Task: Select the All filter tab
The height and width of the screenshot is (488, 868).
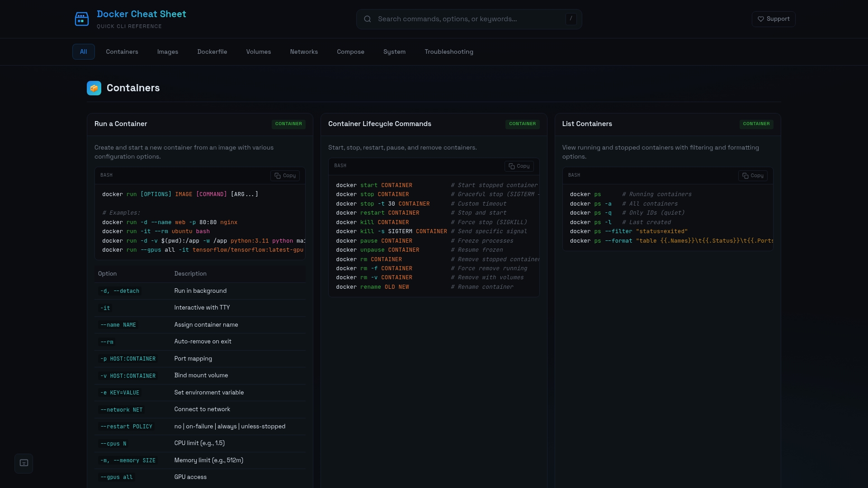Action: 84,52
